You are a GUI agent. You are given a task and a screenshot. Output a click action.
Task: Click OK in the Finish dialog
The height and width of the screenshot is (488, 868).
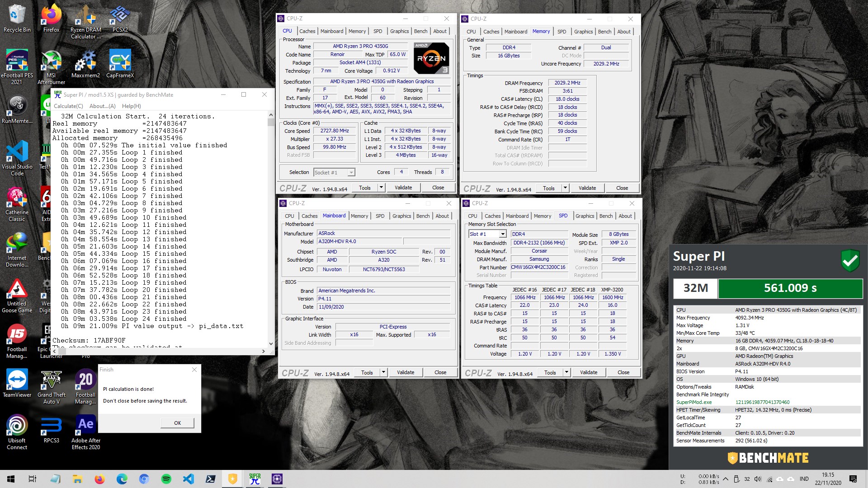(x=178, y=423)
